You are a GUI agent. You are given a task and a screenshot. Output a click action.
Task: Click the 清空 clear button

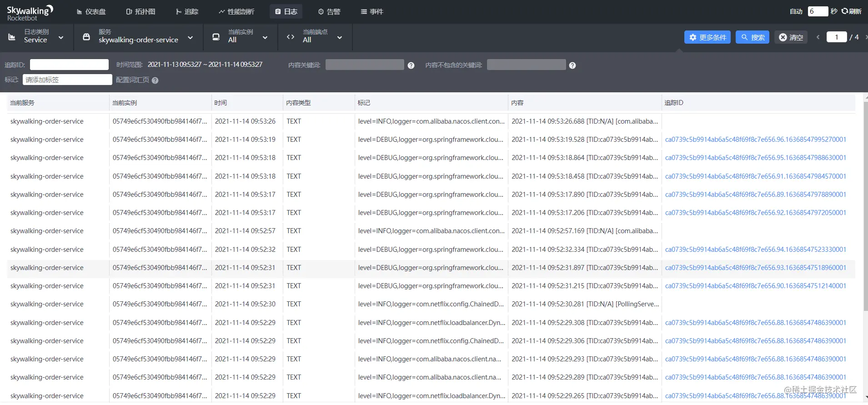click(791, 37)
